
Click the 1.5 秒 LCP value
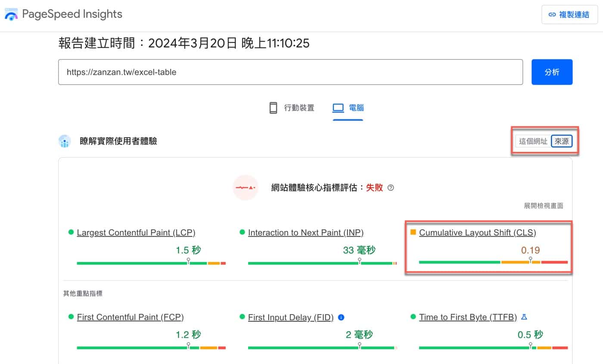point(188,250)
